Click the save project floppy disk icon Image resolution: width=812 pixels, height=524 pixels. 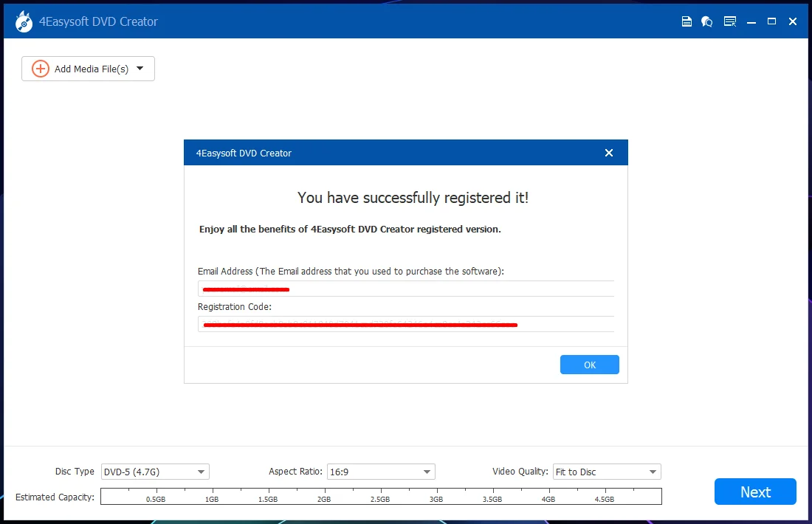[687, 21]
